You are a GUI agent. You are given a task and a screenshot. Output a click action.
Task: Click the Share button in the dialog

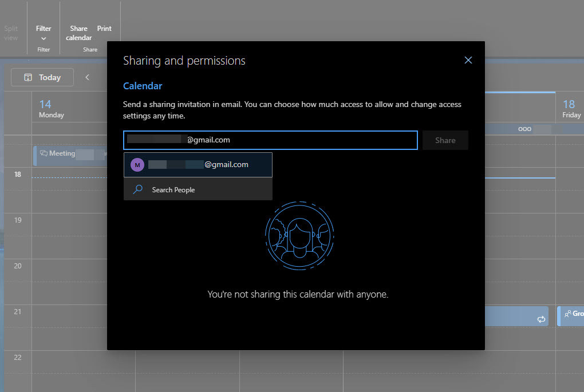click(x=445, y=140)
